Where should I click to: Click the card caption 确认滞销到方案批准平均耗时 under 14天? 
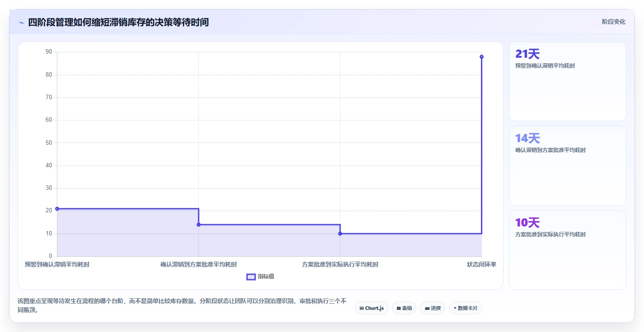click(x=551, y=150)
